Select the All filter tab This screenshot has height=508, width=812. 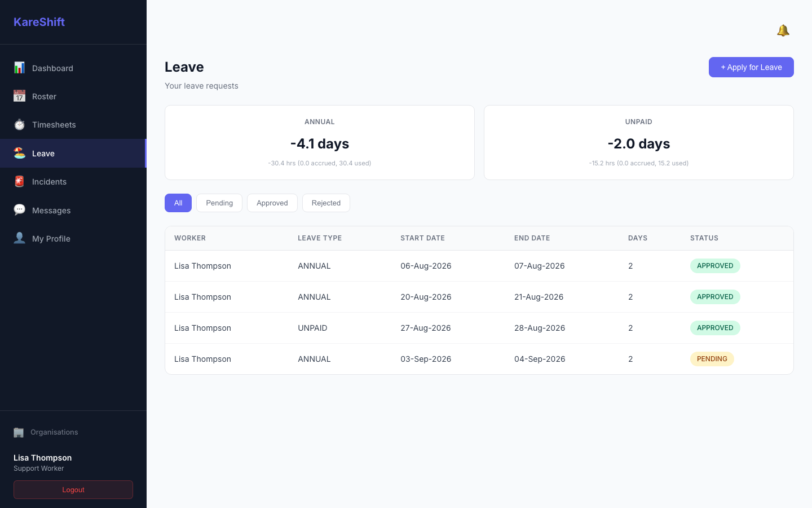coord(178,203)
